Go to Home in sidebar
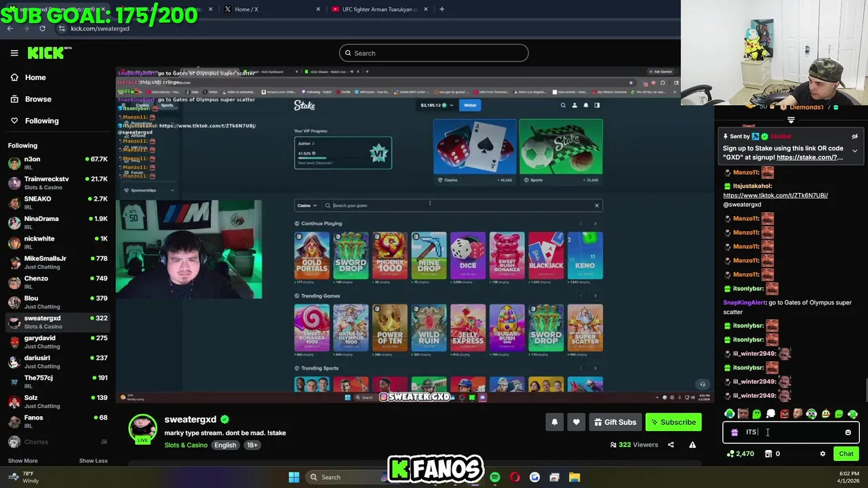This screenshot has width=868, height=488. 35,77
